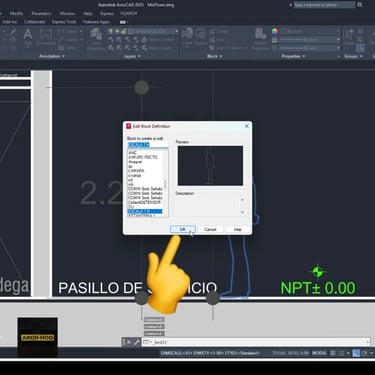
Task: Expand the Annotation panel dropdown
Action: [52, 56]
